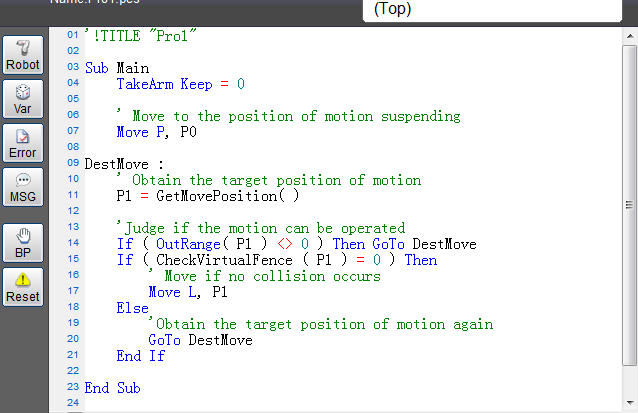
Task: Click the scrollbar up arrow
Action: [628, 36]
